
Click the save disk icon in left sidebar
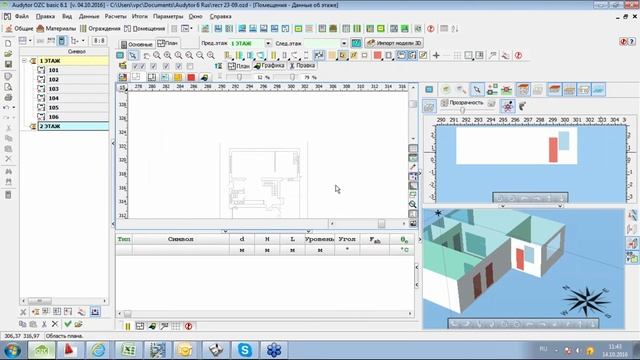[8, 64]
